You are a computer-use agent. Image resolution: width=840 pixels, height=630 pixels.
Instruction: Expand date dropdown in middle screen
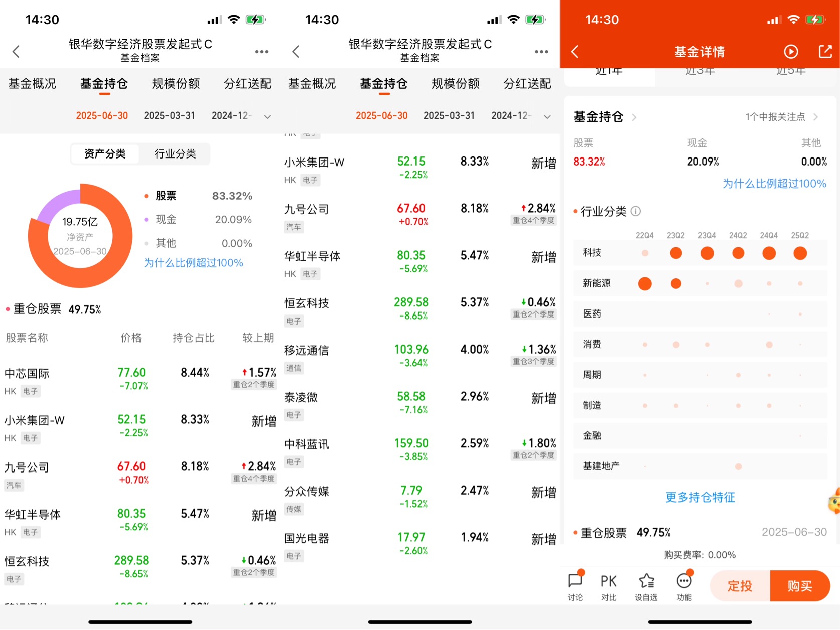click(x=547, y=116)
